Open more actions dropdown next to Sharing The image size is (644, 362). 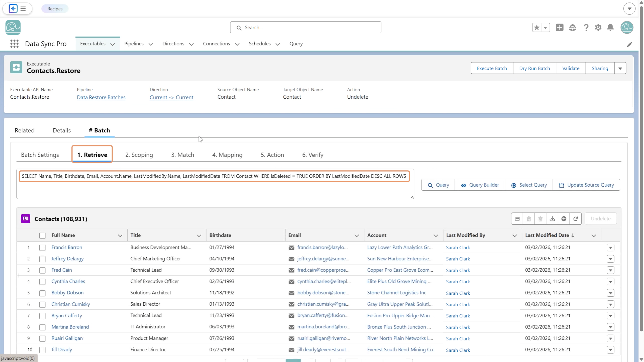(620, 68)
